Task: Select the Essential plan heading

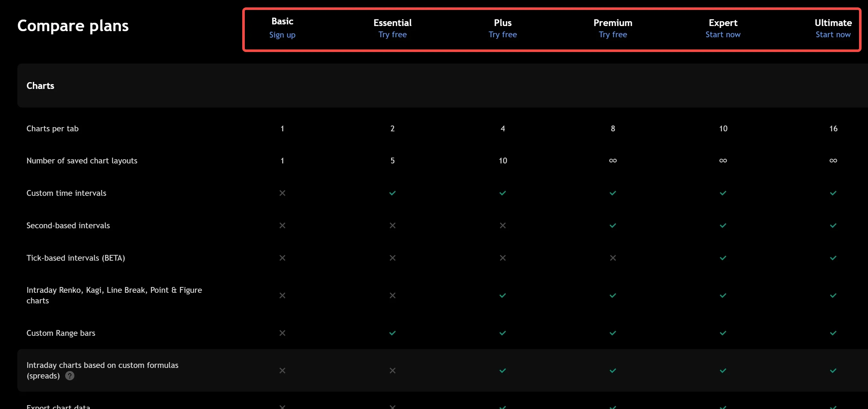Action: tap(392, 22)
